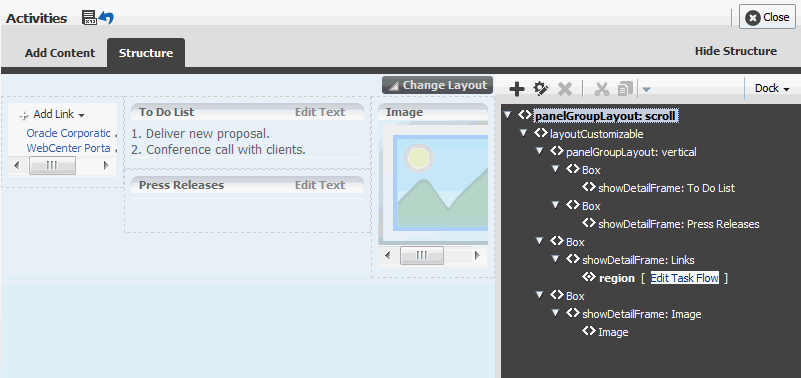Click right scroll arrow under Image
801x378 pixels.
tap(477, 255)
